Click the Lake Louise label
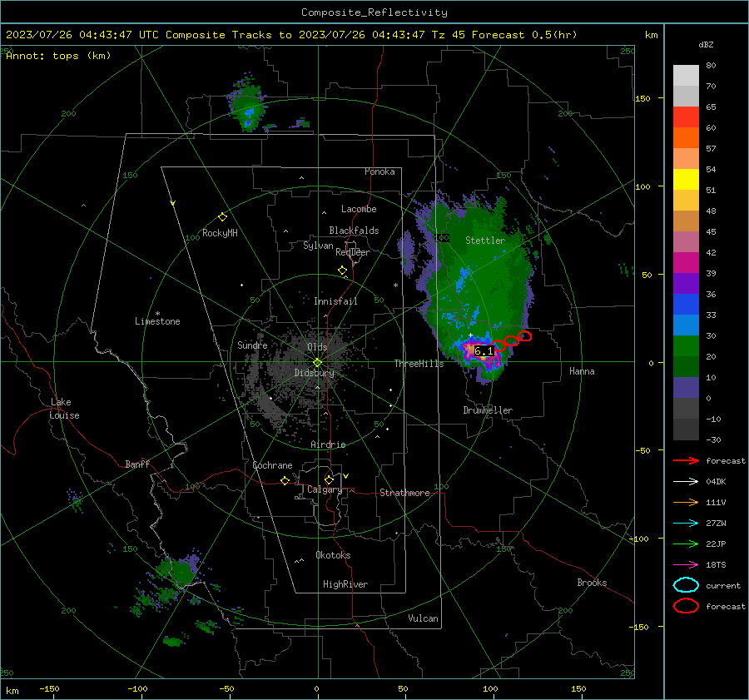 tap(64, 409)
